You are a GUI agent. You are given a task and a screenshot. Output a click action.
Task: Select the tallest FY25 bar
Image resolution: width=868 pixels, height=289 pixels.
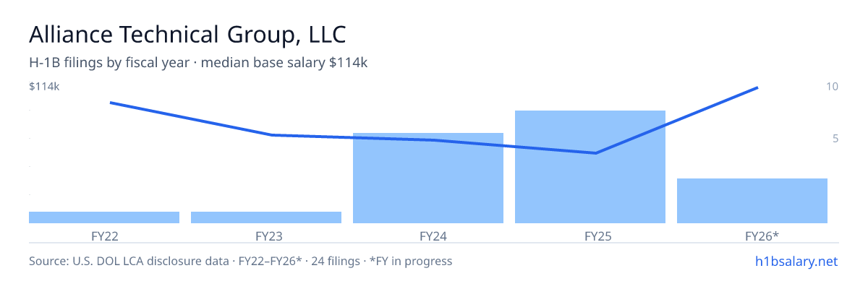click(590, 167)
